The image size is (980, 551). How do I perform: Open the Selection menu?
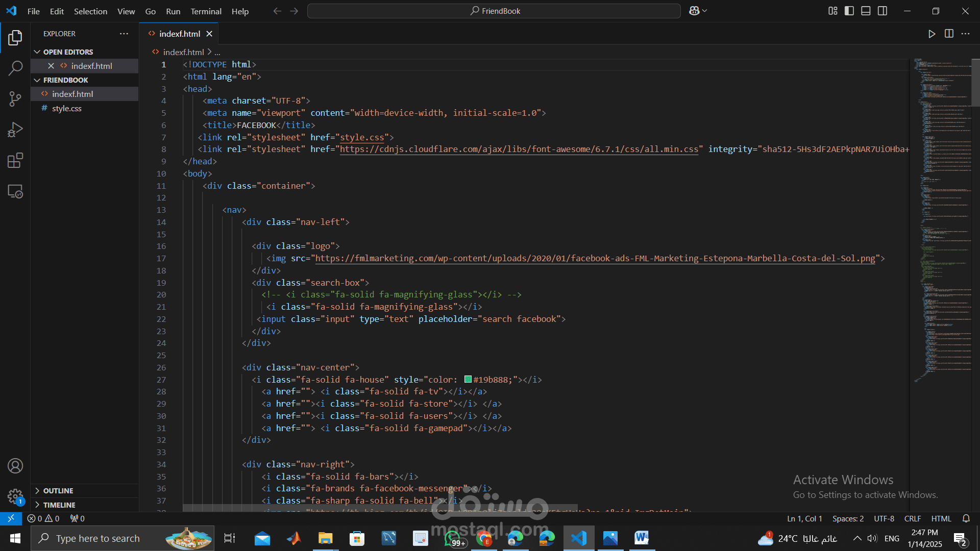pyautogui.click(x=90, y=11)
